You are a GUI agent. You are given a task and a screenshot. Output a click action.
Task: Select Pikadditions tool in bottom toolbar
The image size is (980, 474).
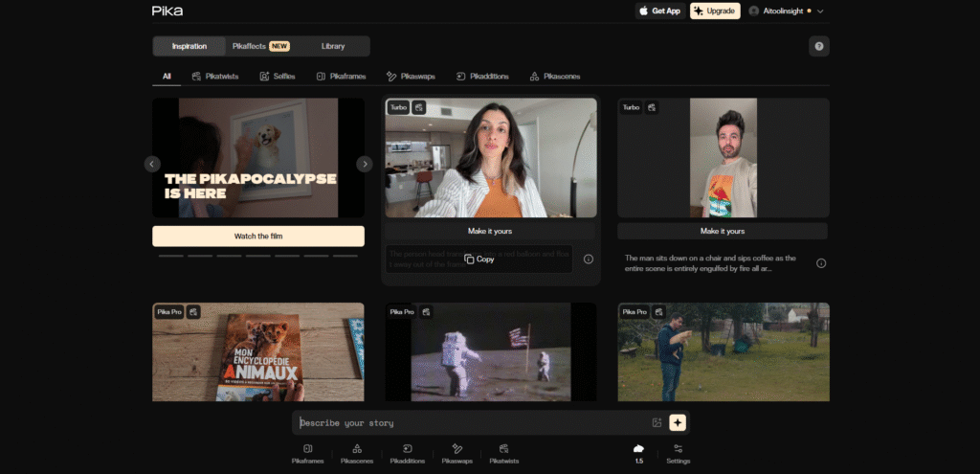click(408, 454)
